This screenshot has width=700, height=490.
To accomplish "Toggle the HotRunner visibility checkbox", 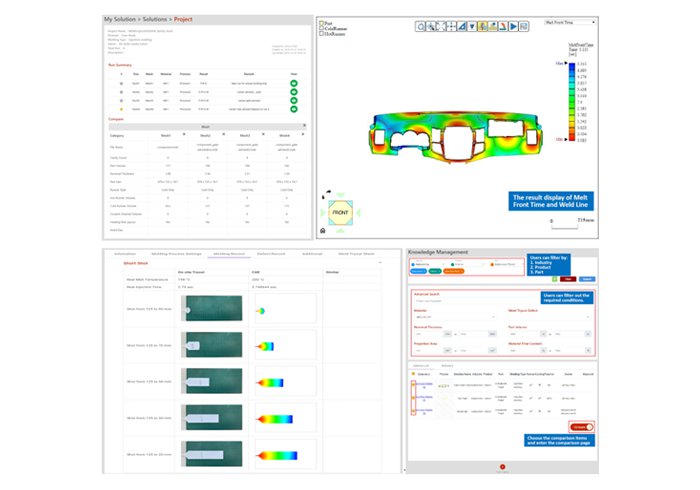I will pos(321,33).
